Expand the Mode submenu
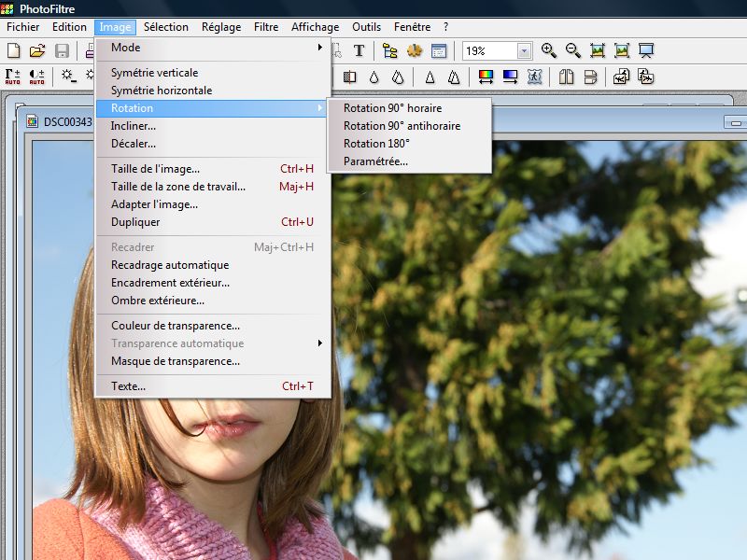This screenshot has height=560, width=747. click(213, 48)
